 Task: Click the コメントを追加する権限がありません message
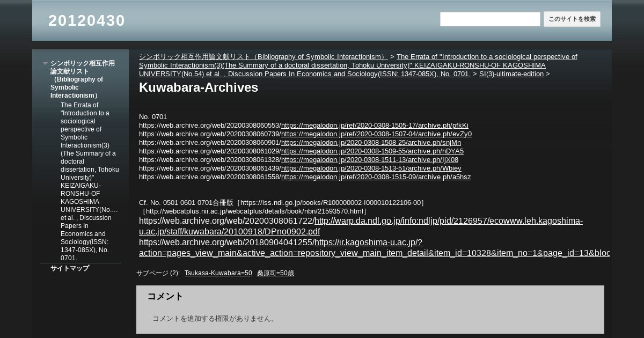215,319
